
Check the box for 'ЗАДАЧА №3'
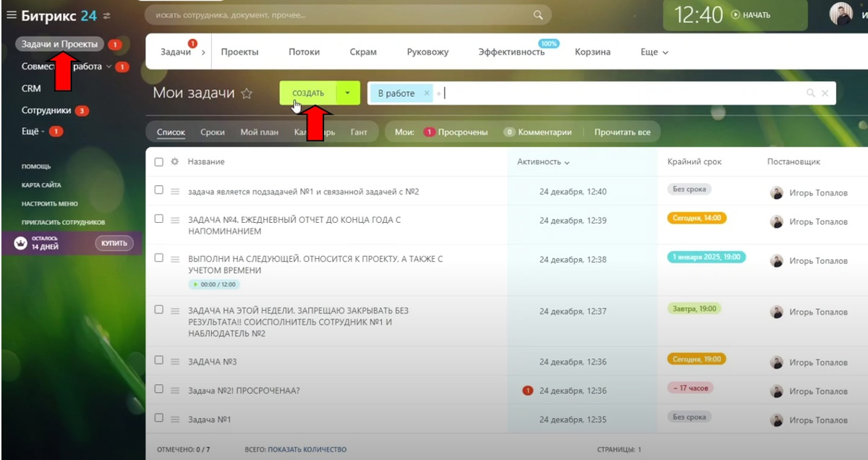(159, 359)
